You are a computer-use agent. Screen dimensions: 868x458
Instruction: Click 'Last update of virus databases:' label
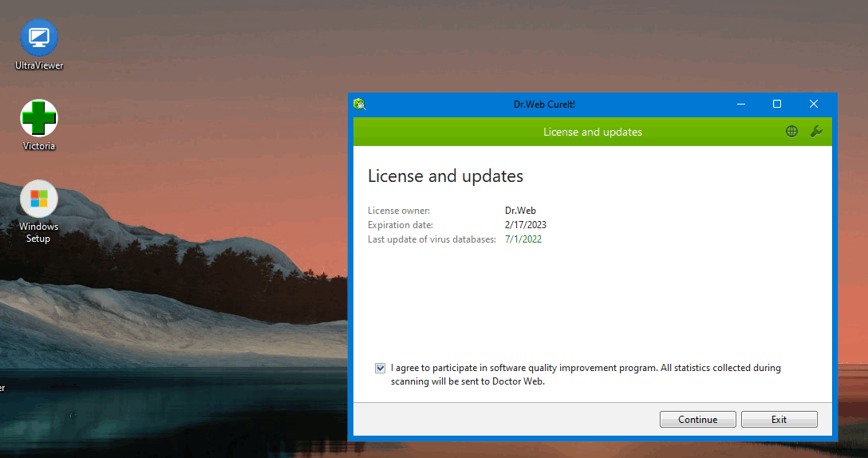pos(432,239)
